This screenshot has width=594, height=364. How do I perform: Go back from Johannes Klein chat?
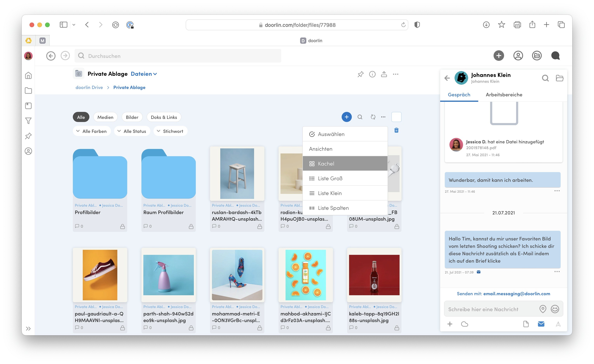[447, 78]
